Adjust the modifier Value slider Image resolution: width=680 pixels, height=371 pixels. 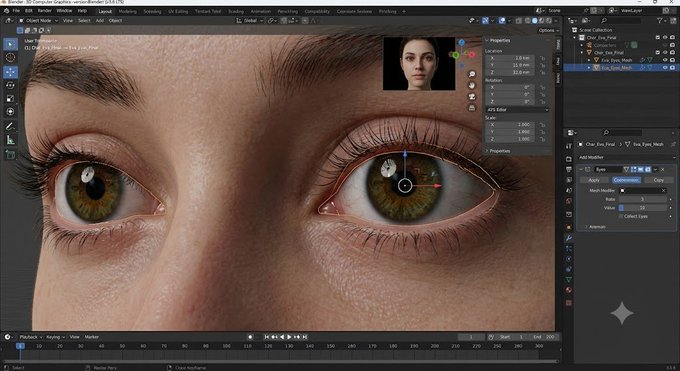[x=642, y=208]
